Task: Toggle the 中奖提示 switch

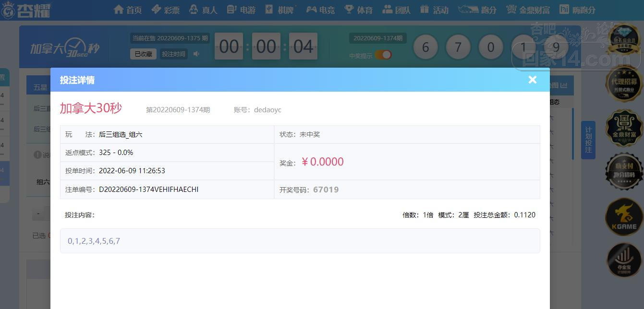Action: click(383, 55)
